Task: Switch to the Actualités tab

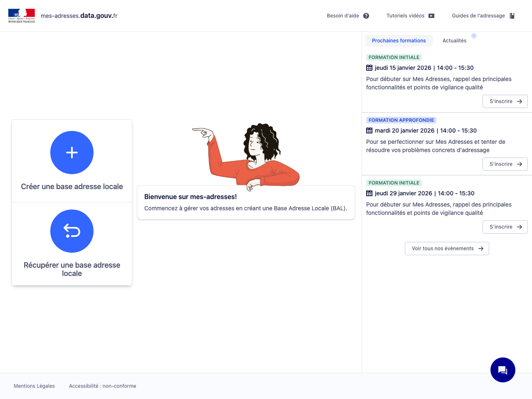Action: (x=454, y=41)
